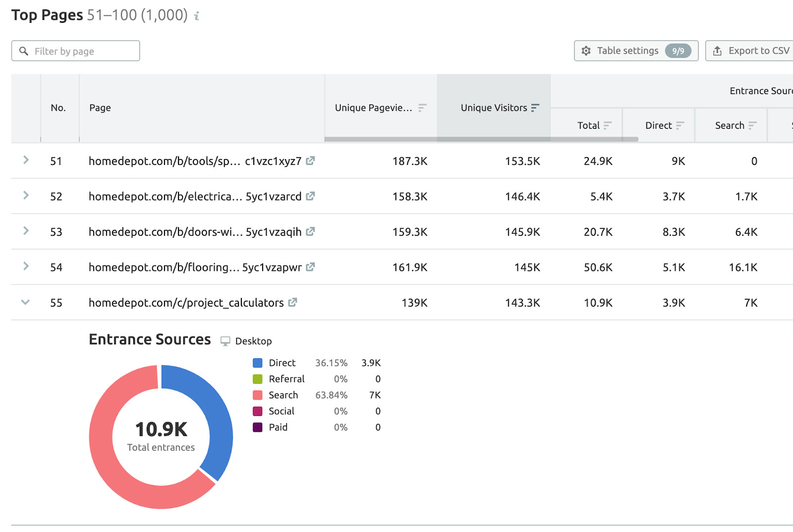Open Table settings
Viewport: 793px width, 532px height.
point(636,51)
